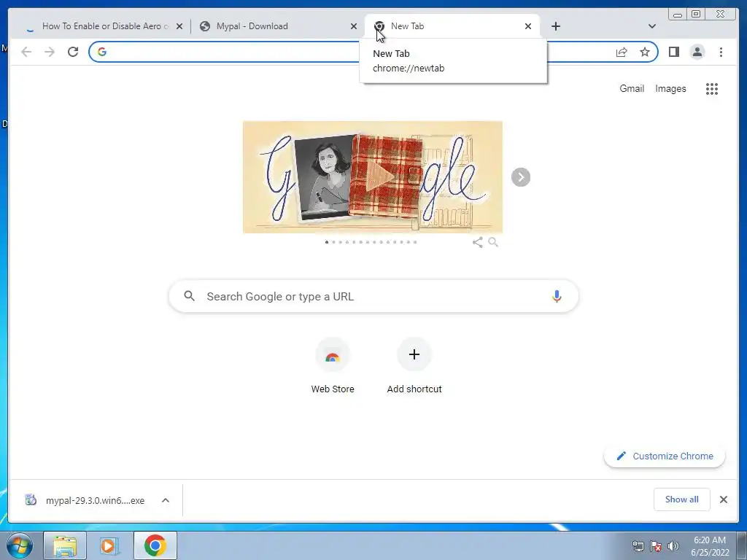This screenshot has height=560, width=747.
Task: Search about the doodle via the magnifier icon
Action: coord(493,242)
